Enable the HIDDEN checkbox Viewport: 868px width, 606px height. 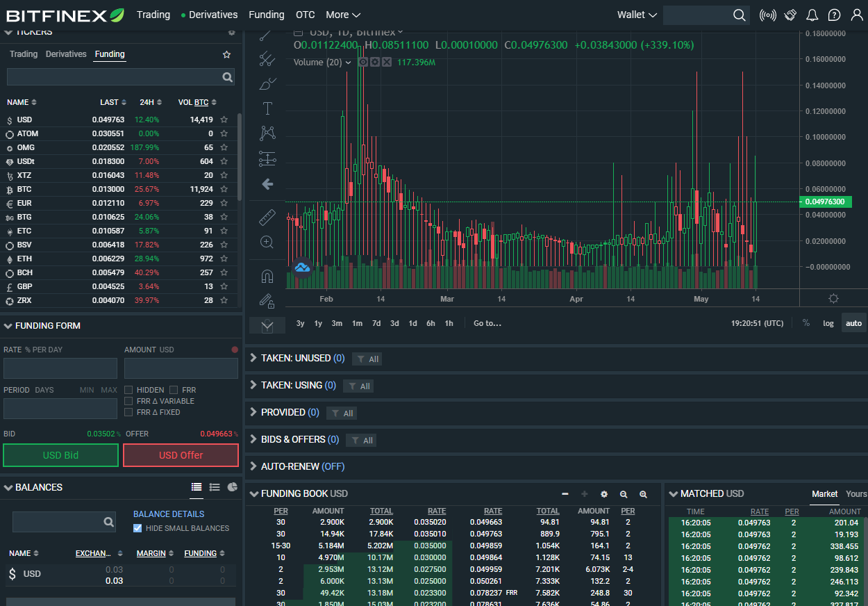128,390
